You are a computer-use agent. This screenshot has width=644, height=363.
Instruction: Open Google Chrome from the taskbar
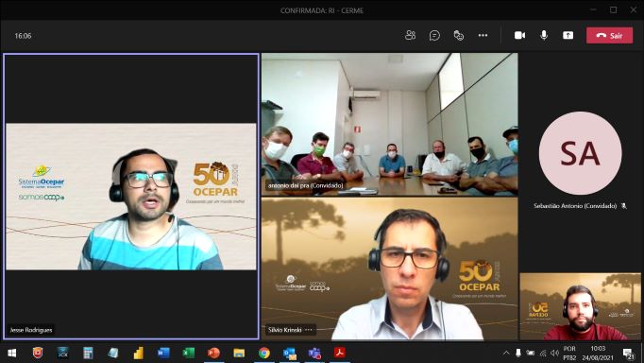(x=264, y=353)
